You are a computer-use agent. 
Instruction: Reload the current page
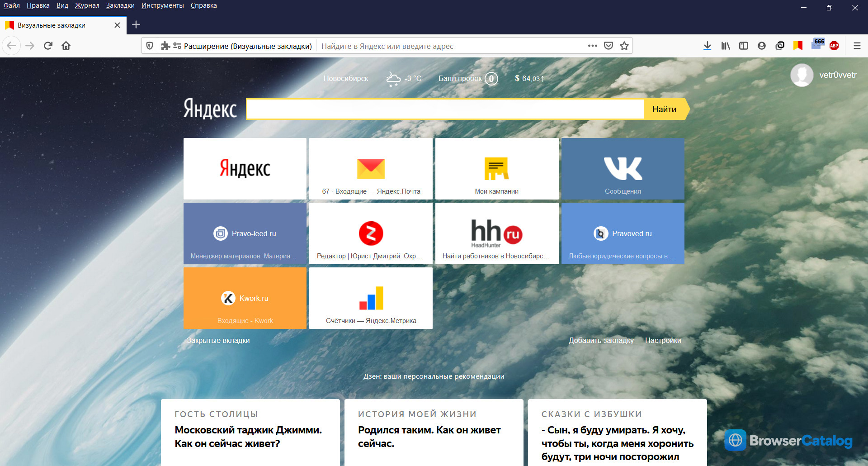click(48, 46)
